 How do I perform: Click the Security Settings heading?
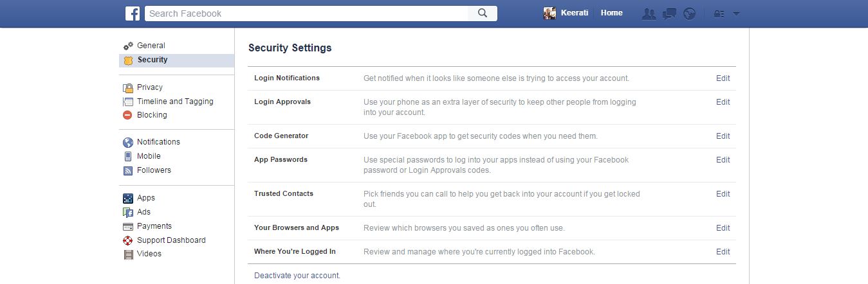tap(290, 48)
